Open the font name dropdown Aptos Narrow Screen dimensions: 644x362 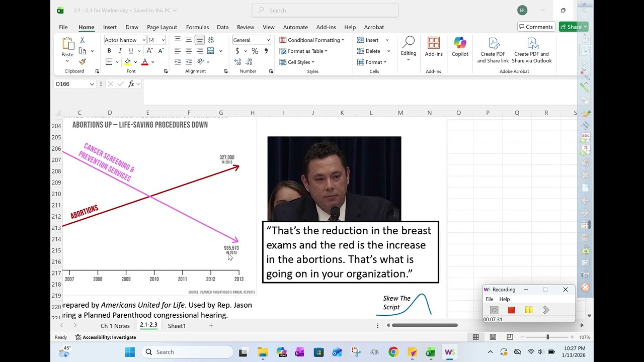pos(143,40)
